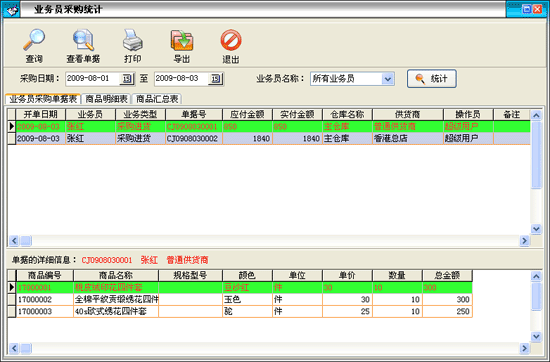Click the 应付金额 column header
Screen dimensions: 550x362
pyautogui.click(x=247, y=114)
